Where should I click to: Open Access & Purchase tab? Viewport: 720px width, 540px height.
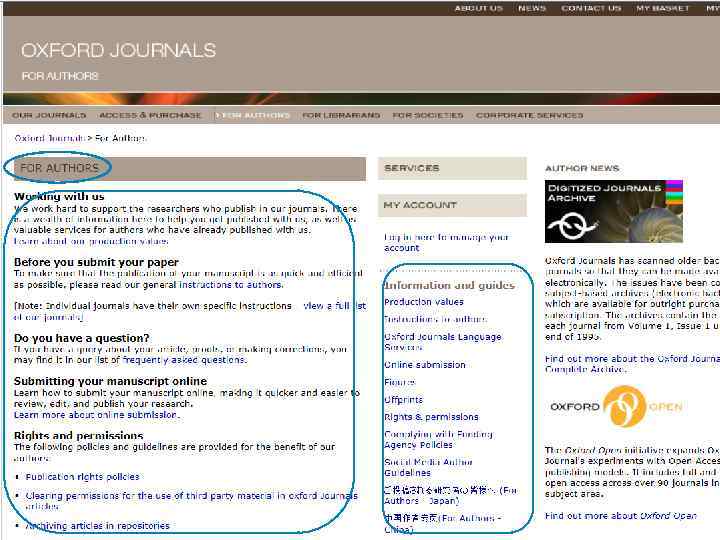[x=151, y=115]
